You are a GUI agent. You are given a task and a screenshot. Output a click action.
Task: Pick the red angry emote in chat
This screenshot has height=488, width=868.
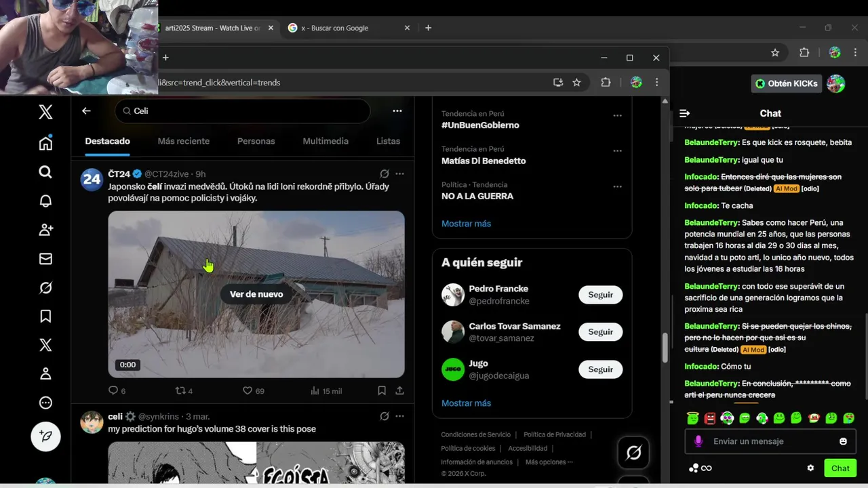tap(710, 418)
